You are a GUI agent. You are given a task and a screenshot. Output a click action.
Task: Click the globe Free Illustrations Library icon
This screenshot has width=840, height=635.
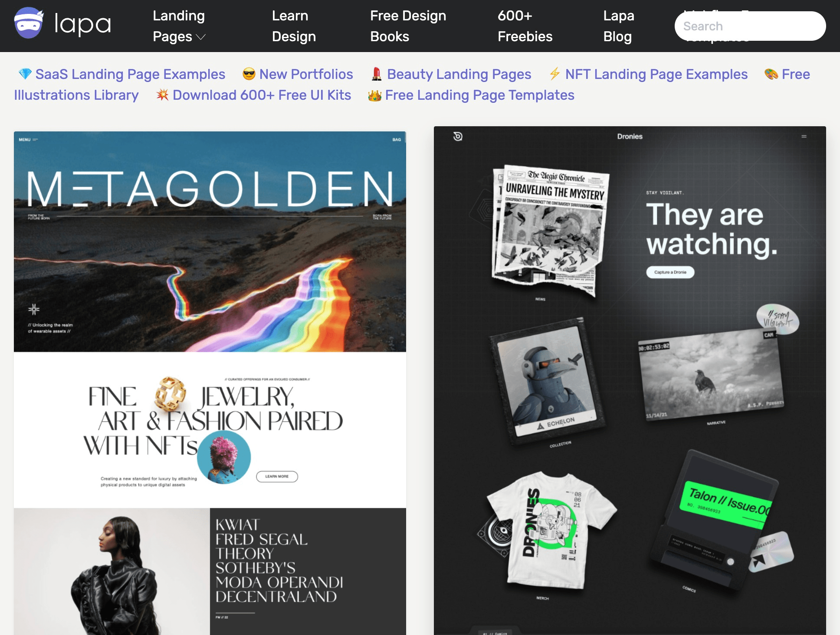[x=771, y=73]
